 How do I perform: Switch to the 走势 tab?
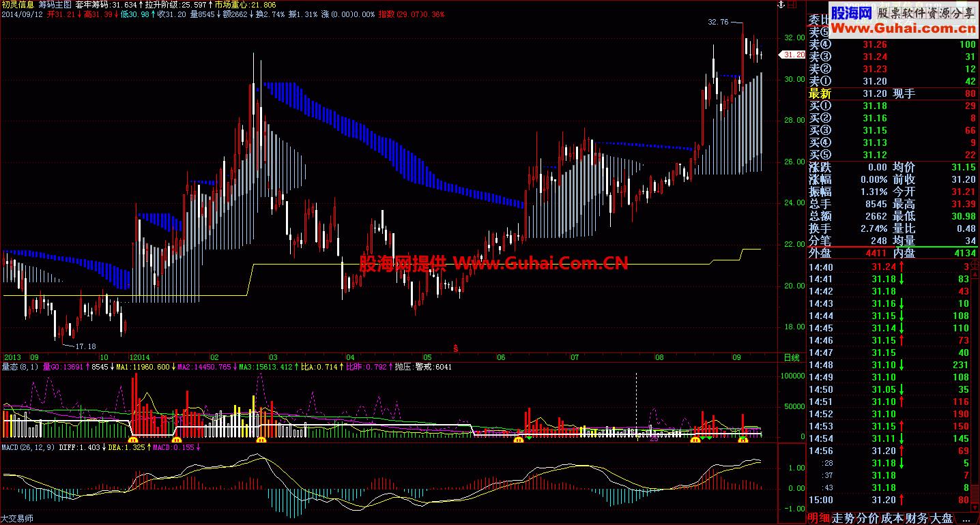[x=844, y=518]
